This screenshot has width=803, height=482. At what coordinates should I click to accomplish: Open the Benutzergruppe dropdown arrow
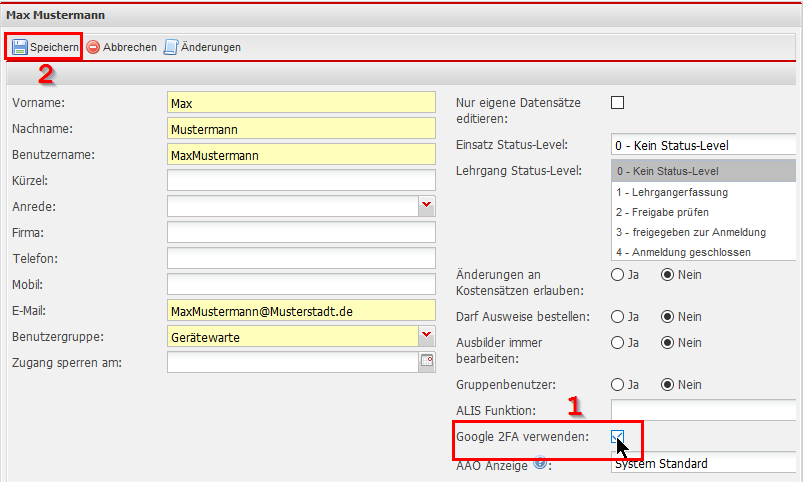(427, 336)
